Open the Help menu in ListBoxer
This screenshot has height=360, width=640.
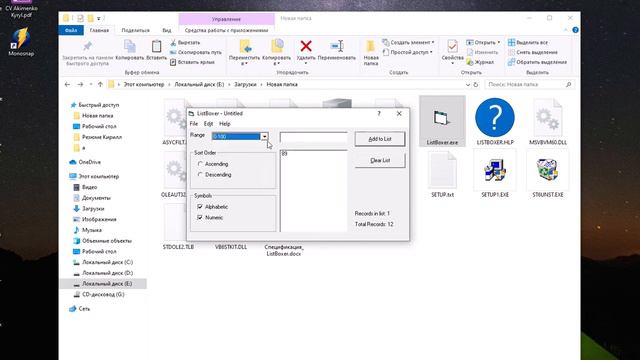click(224, 124)
